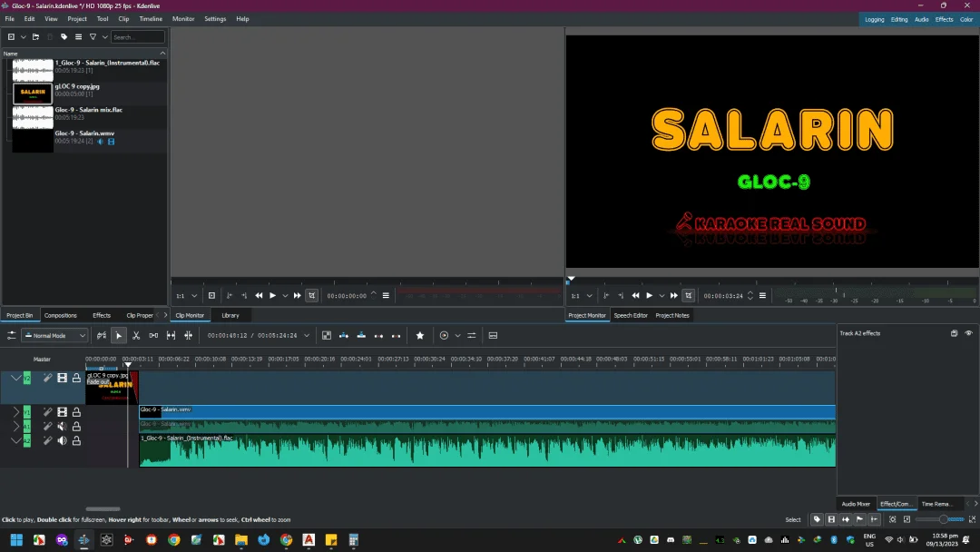Toggle effects on track V2
The image size is (980, 552).
tap(47, 378)
